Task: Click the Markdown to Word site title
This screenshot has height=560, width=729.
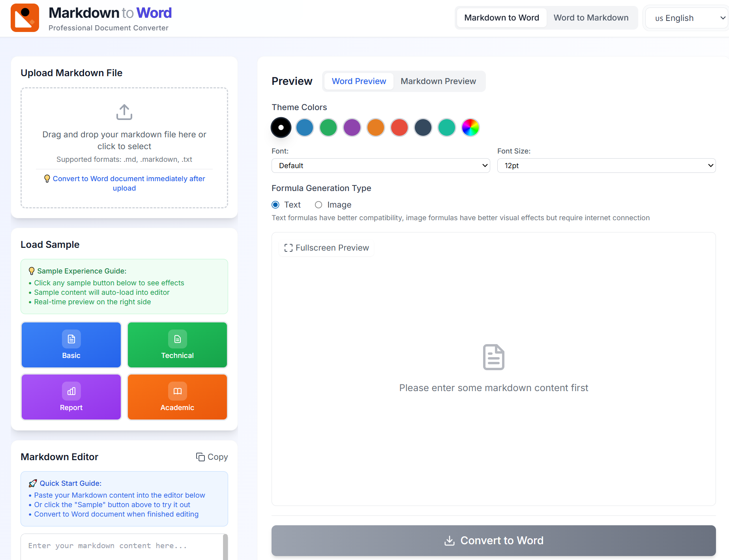Action: [110, 13]
